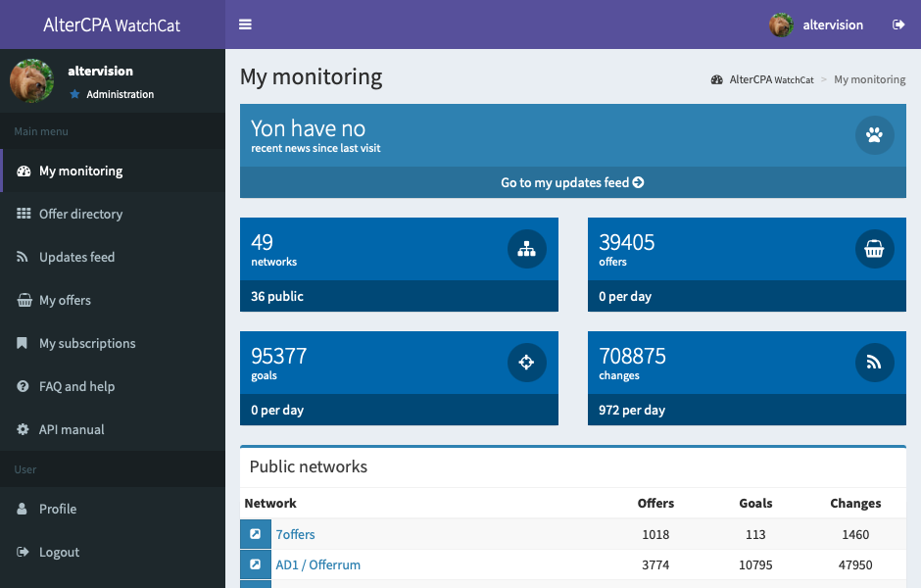
Task: Click the dashboard icon beside My monitoring
Action: click(24, 171)
